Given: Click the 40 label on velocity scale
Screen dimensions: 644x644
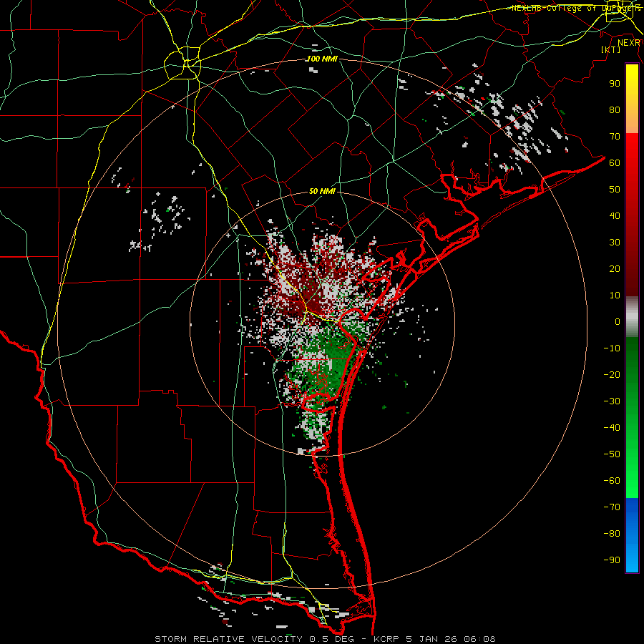Looking at the screenshot, I should point(615,216).
